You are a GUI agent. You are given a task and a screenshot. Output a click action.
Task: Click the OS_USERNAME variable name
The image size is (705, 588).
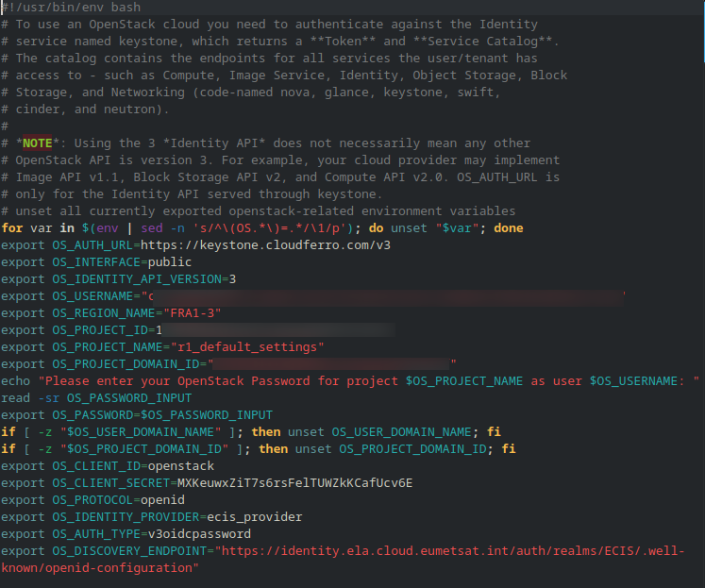pyautogui.click(x=92, y=296)
